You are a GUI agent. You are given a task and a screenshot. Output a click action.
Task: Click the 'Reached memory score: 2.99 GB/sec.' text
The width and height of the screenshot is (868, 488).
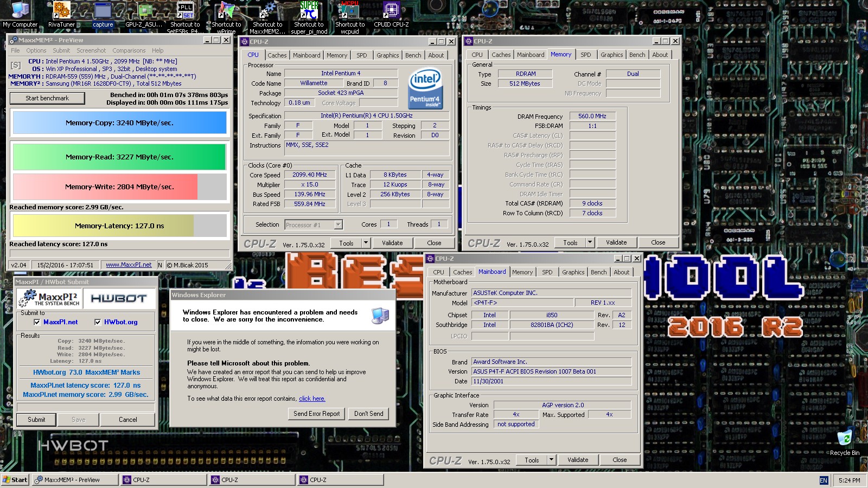66,207
